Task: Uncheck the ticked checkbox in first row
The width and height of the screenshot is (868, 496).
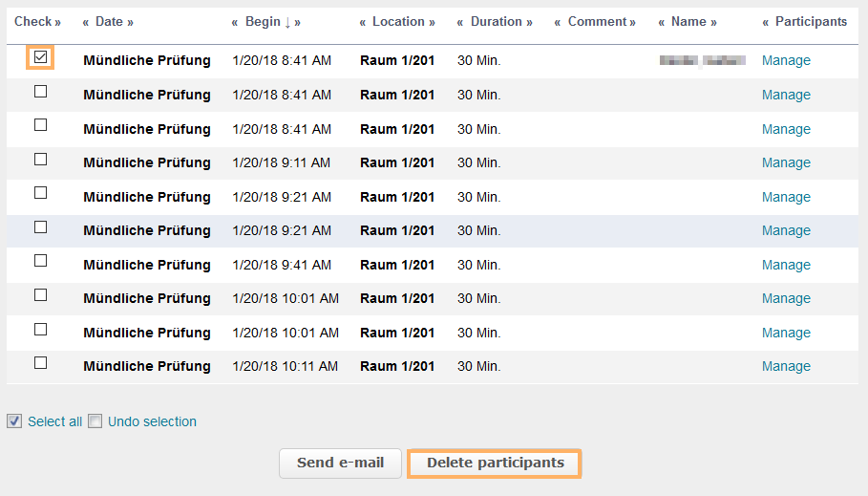Action: (40, 57)
